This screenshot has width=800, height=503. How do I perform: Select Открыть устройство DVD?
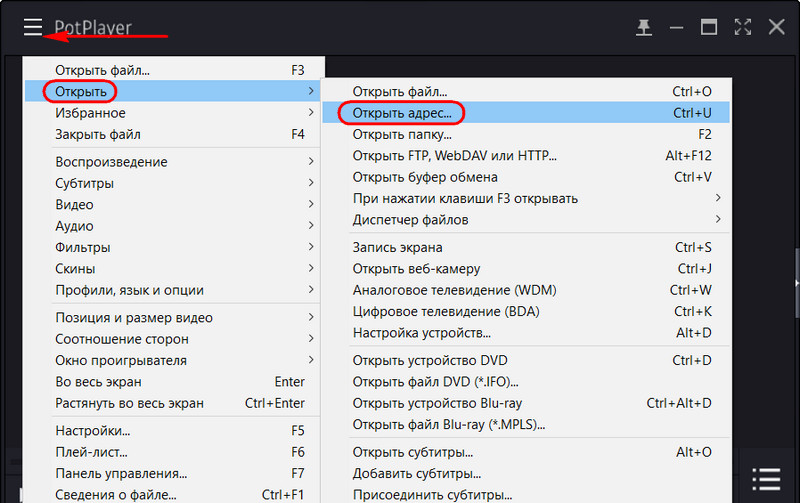tap(526, 361)
